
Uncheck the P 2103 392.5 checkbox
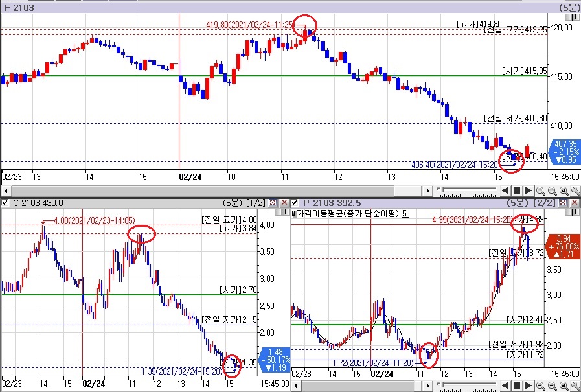[295, 203]
